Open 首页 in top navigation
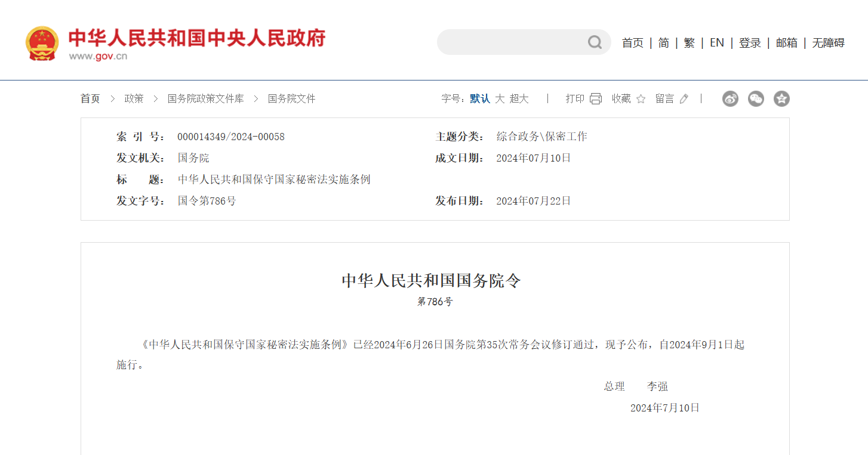 [x=632, y=43]
